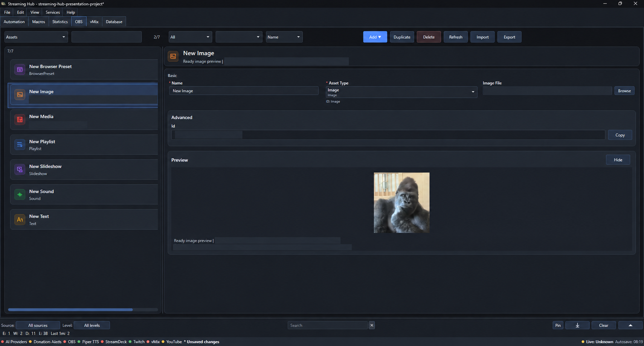Click the gorilla preview image
The image size is (644, 346).
[x=401, y=203]
